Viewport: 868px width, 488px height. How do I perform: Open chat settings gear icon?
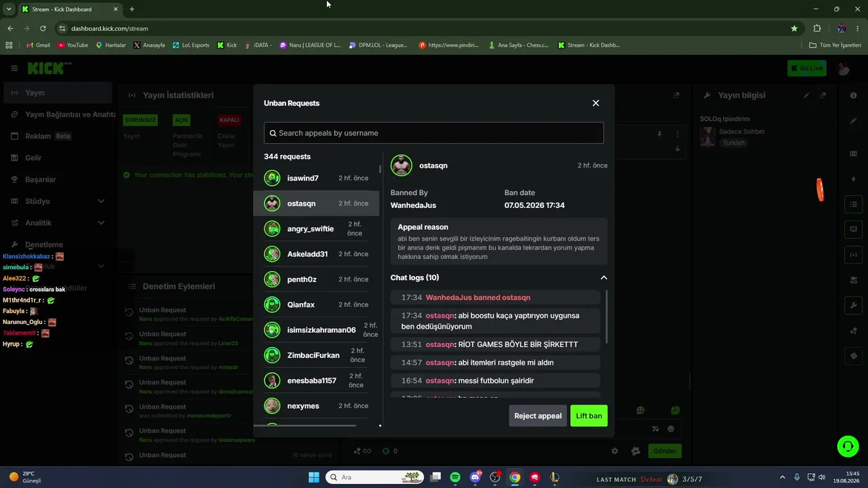click(x=615, y=451)
